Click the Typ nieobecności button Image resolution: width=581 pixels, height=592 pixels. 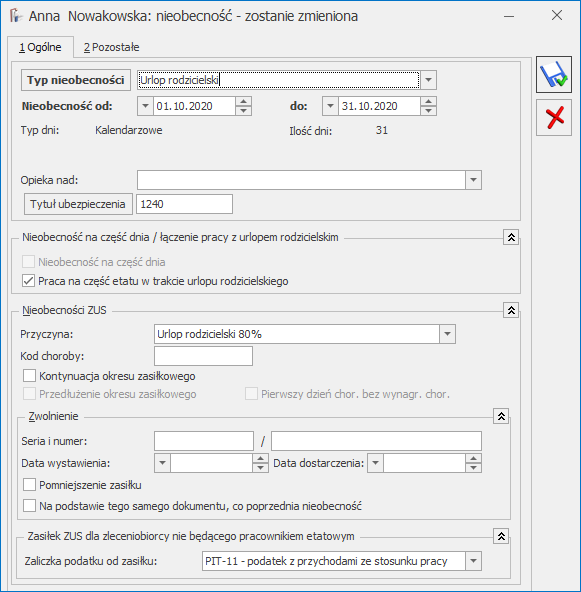point(76,80)
